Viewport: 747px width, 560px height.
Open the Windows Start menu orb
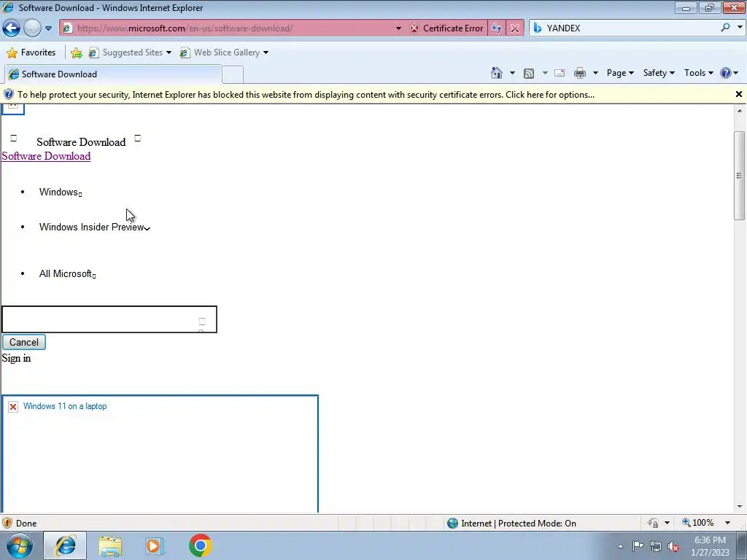click(x=20, y=545)
